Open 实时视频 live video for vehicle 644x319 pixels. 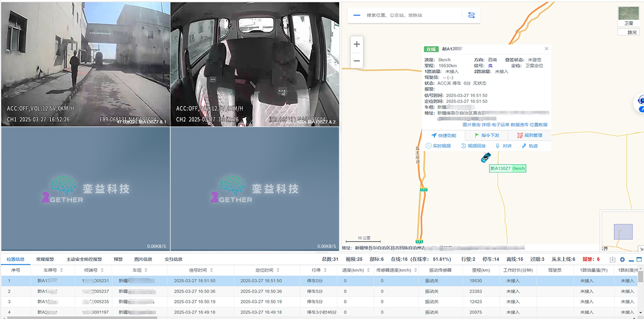pyautogui.click(x=438, y=146)
